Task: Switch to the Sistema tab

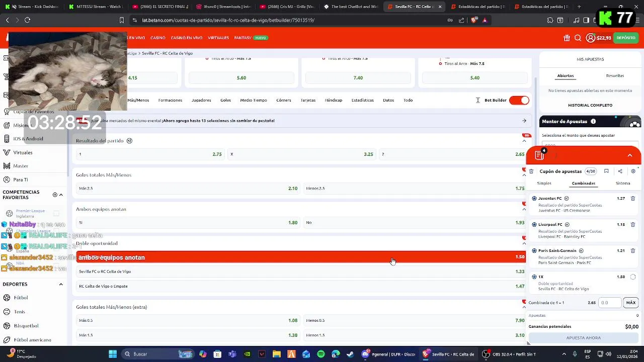Action: click(623, 184)
